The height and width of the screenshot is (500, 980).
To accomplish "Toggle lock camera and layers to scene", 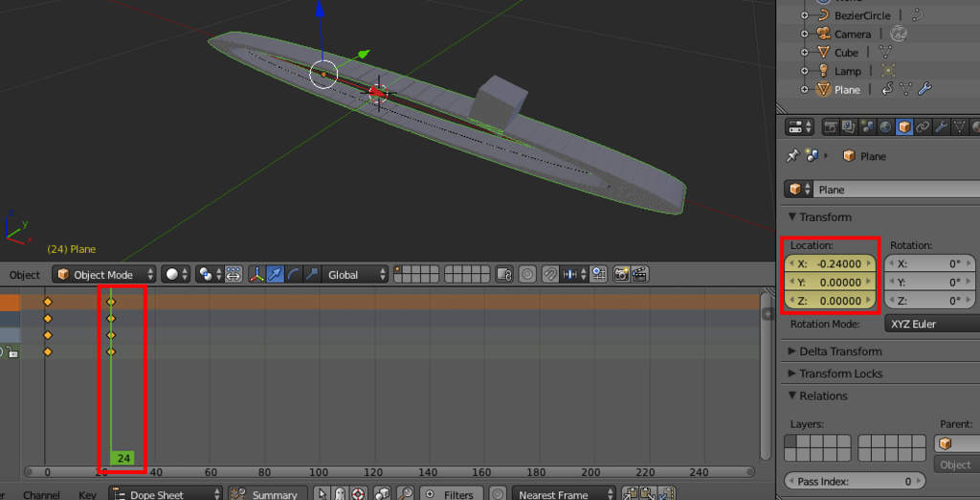I will coord(503,275).
